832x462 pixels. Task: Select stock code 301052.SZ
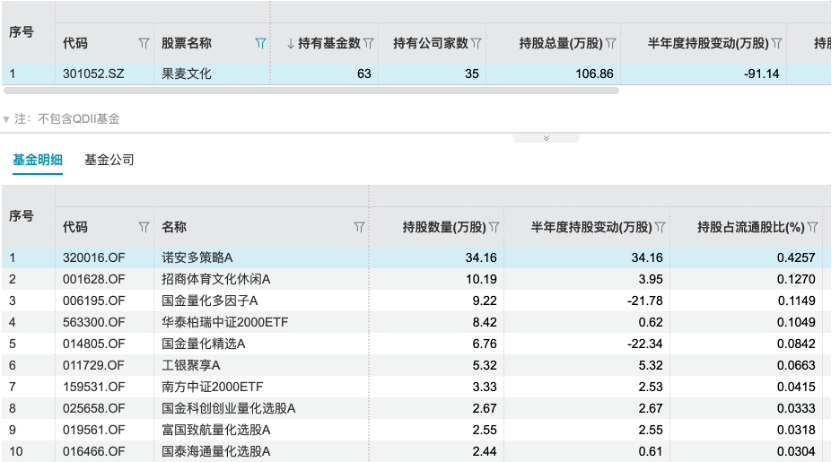pos(93,74)
